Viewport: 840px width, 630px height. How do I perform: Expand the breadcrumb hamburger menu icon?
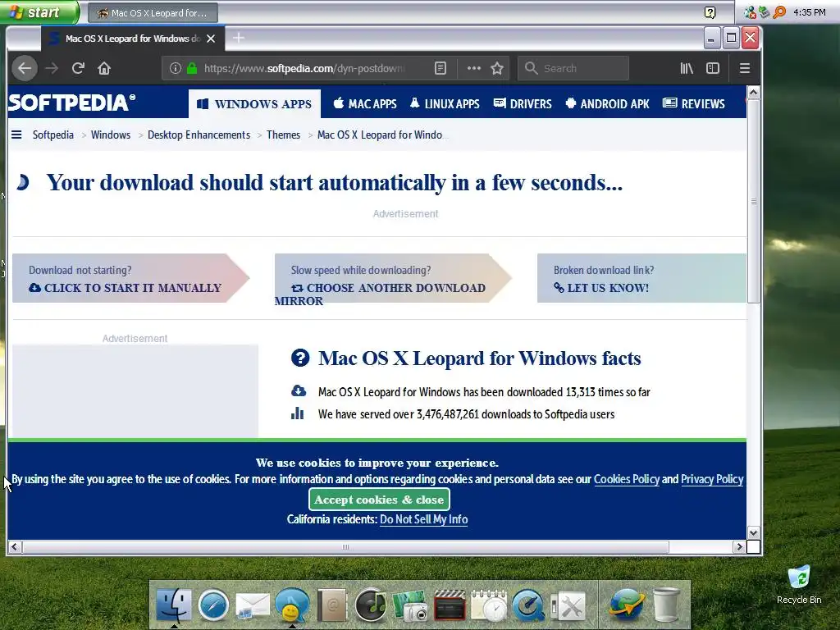[16, 135]
